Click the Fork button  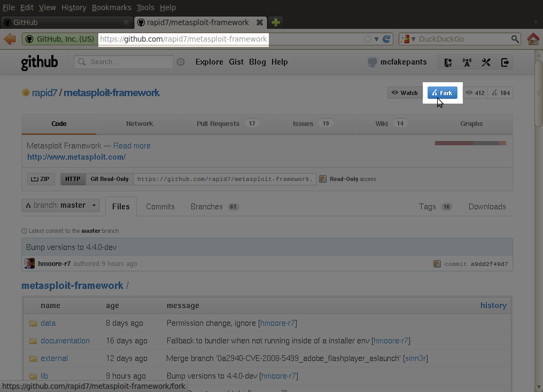coord(442,93)
